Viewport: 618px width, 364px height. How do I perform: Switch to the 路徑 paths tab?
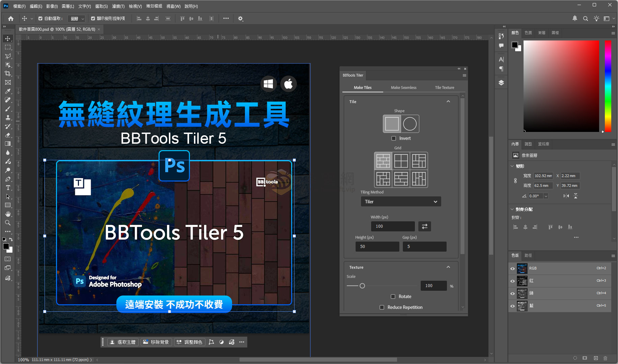[x=528, y=255]
